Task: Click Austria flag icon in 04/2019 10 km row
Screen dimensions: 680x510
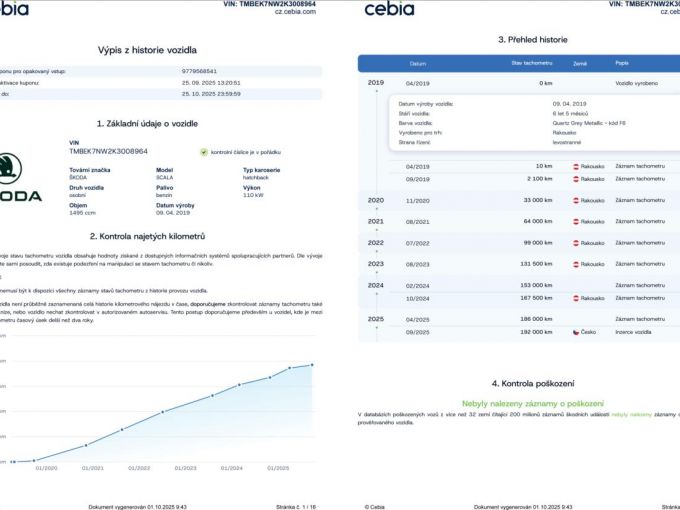Action: pos(576,167)
